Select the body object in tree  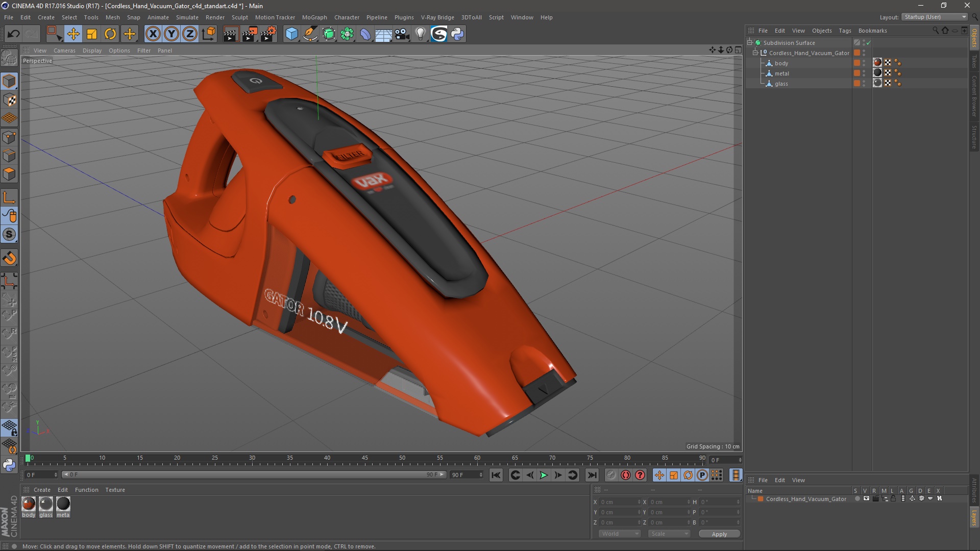(x=781, y=63)
